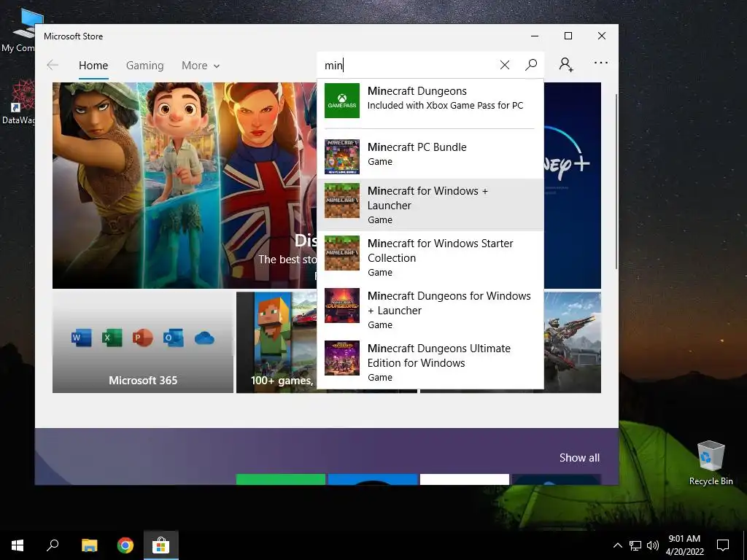The image size is (747, 560).
Task: Open the sign-in account icon
Action: (x=566, y=64)
